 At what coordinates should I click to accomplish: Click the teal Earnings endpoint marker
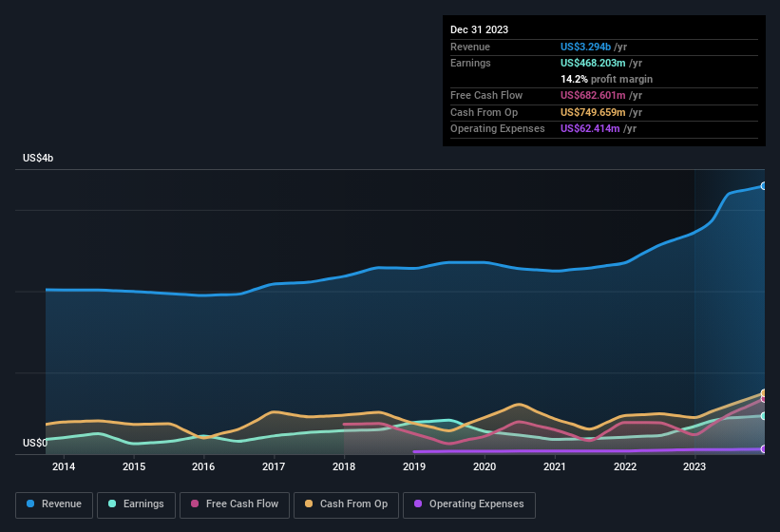point(764,416)
